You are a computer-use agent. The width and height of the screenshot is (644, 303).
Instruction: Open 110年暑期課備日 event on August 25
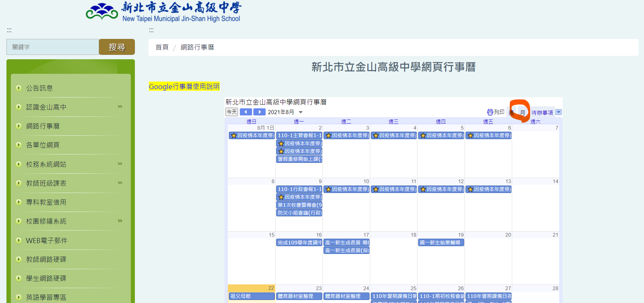(x=394, y=296)
